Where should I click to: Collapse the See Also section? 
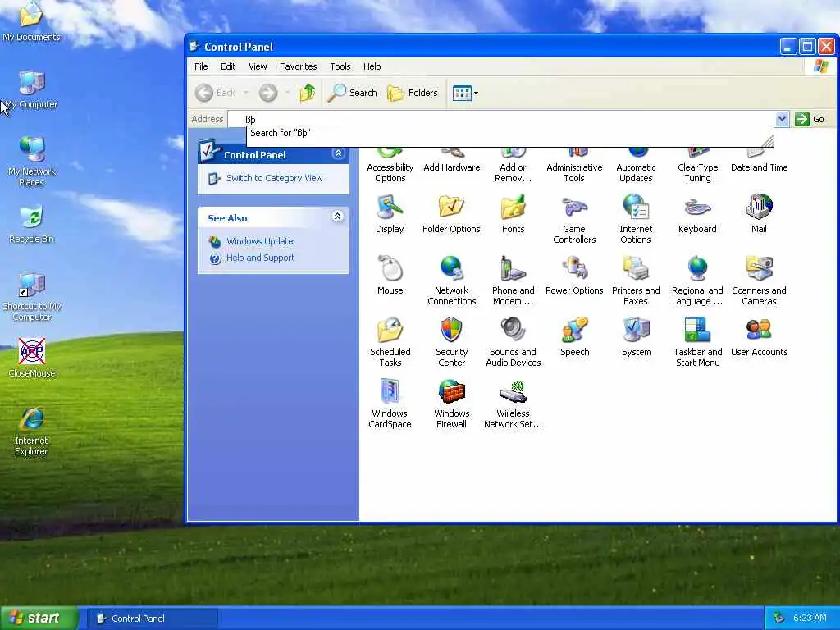337,217
